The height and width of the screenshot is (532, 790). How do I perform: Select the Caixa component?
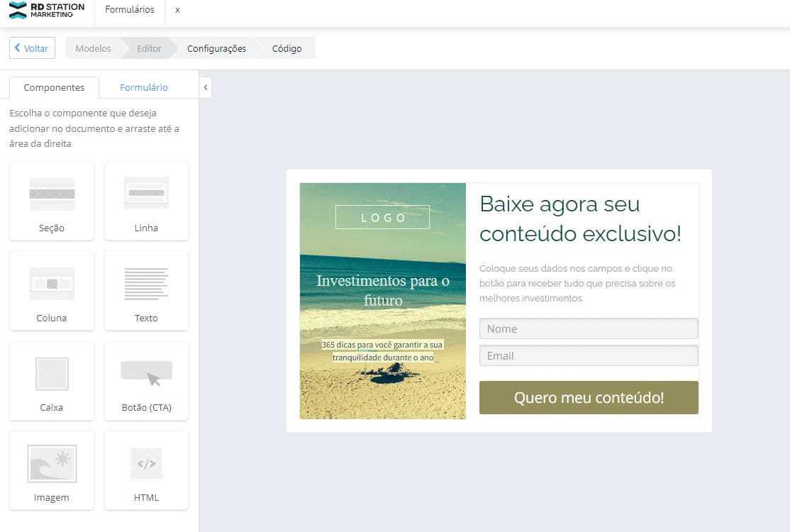pyautogui.click(x=51, y=381)
